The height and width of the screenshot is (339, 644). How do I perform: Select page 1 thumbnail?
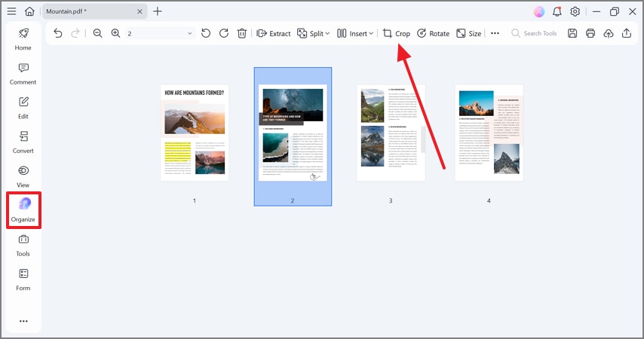195,133
